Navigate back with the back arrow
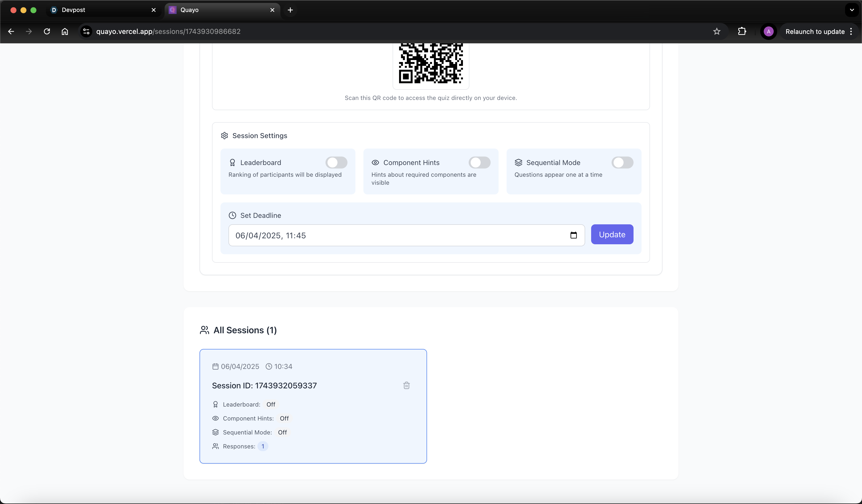 (x=11, y=31)
